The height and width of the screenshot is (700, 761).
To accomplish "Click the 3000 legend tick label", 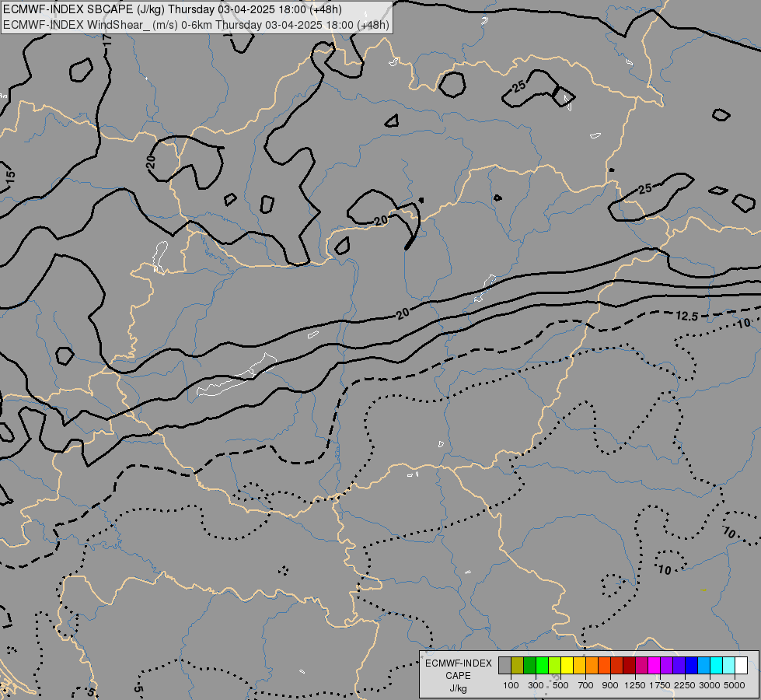I will [x=710, y=685].
